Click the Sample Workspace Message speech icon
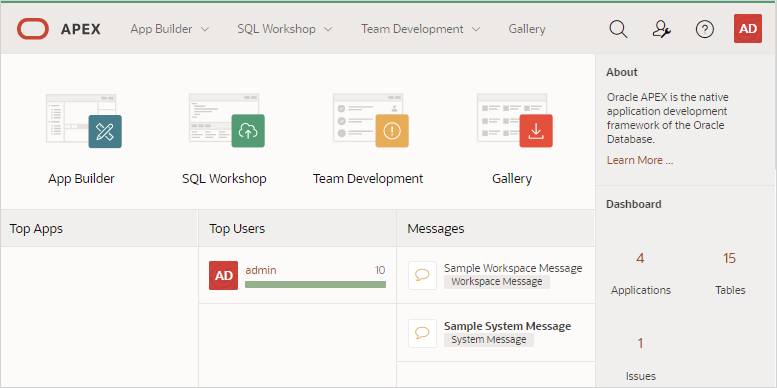 (422, 275)
